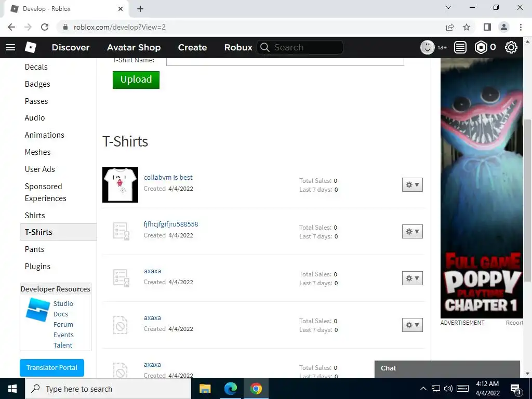Open the Talent developer resource link
532x399 pixels.
(63, 345)
